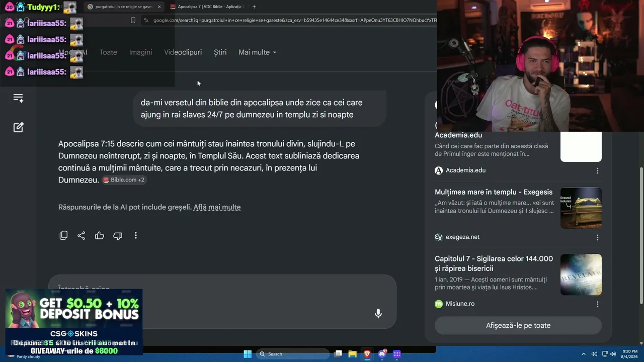Click the Misiune.ro source name
This screenshot has width=644, height=362.
click(x=460, y=304)
